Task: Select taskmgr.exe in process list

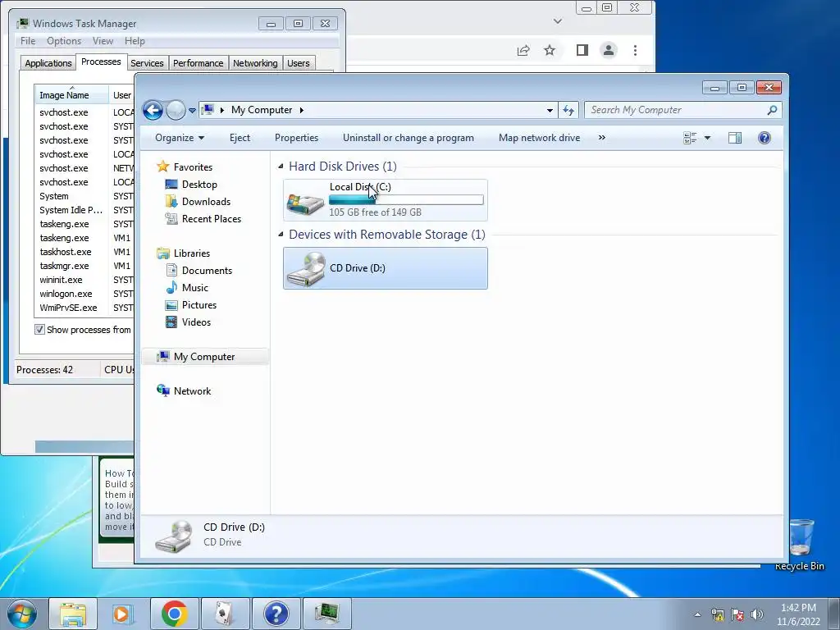Action: pyautogui.click(x=64, y=266)
